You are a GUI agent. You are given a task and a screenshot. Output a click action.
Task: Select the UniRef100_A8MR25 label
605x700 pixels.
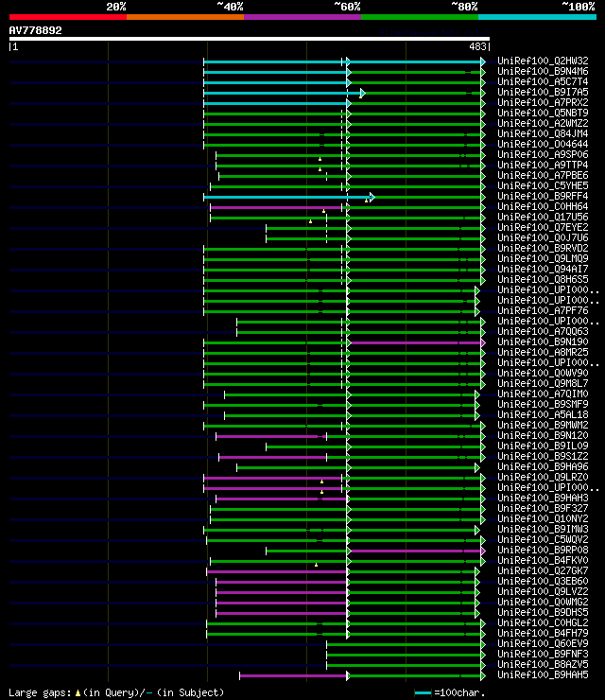click(x=543, y=352)
